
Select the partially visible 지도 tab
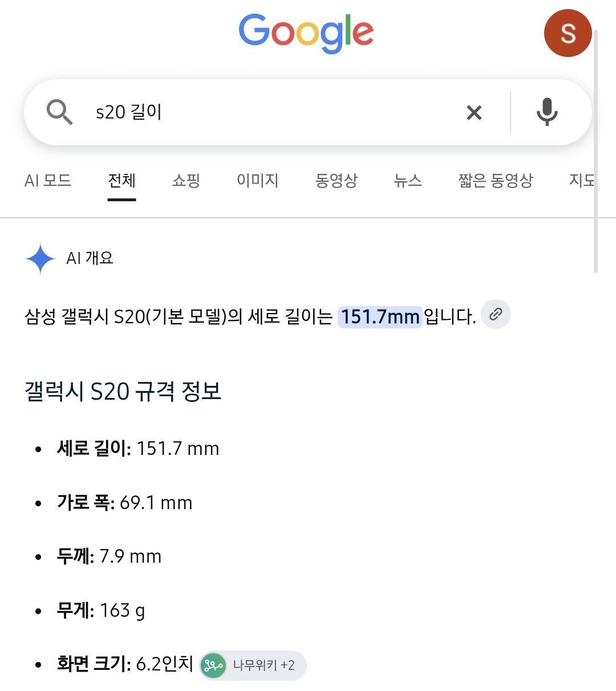click(x=582, y=181)
